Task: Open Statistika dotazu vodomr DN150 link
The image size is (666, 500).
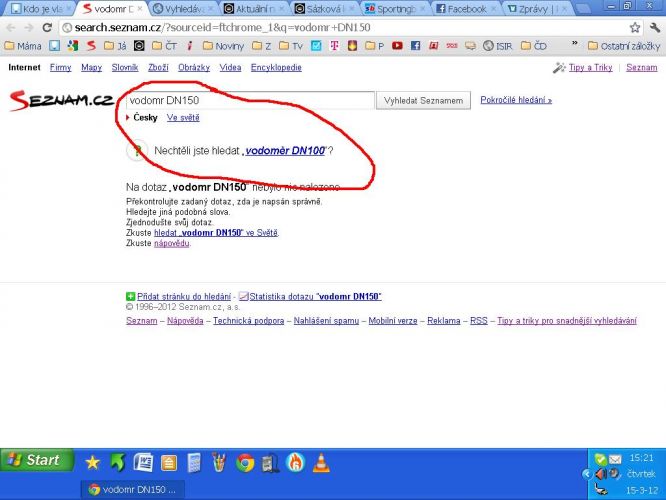Action: tap(315, 296)
